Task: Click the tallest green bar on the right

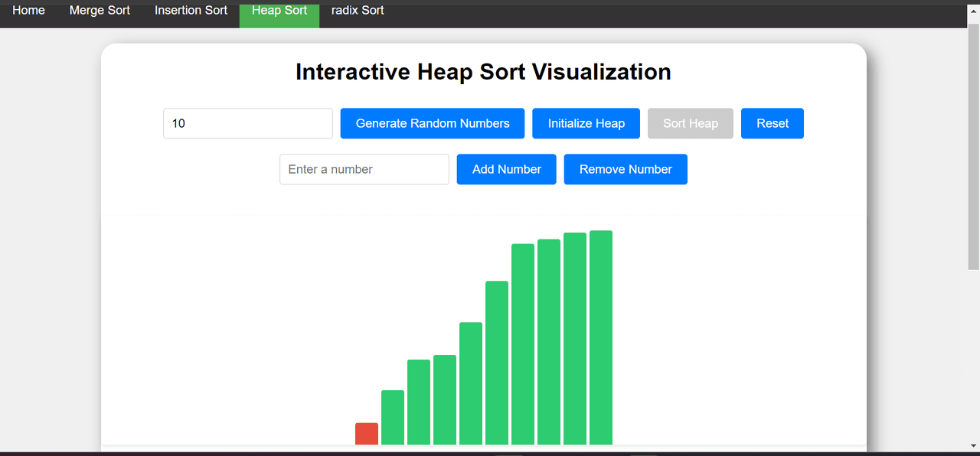Action: click(601, 337)
